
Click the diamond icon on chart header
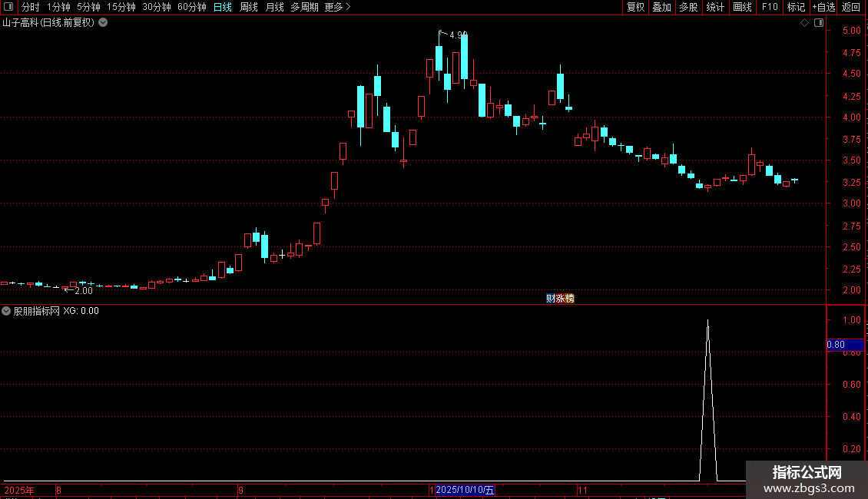[805, 23]
